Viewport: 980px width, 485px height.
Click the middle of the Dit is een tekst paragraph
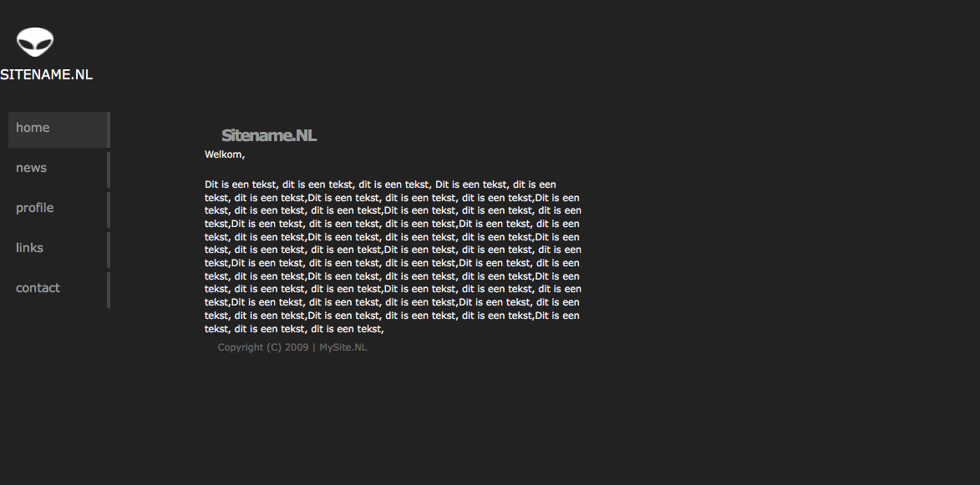click(x=394, y=256)
